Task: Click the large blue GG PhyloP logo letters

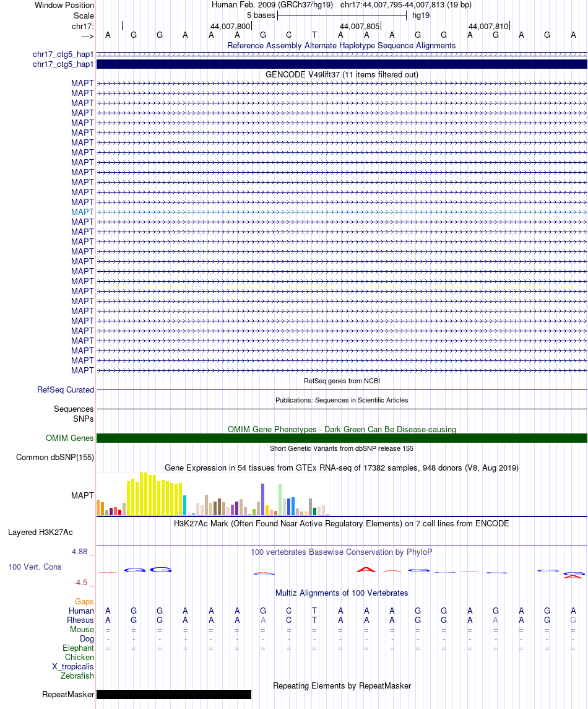Action: pyautogui.click(x=148, y=570)
